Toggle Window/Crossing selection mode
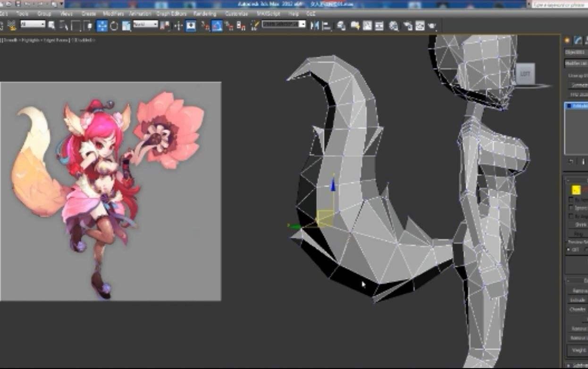Viewport: 588px width, 369px height. tap(87, 26)
